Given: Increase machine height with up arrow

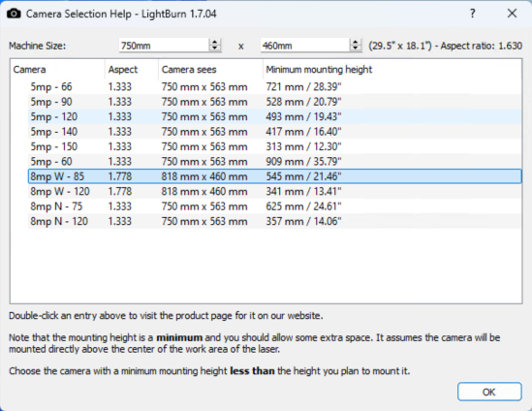Looking at the screenshot, I should tap(356, 42).
